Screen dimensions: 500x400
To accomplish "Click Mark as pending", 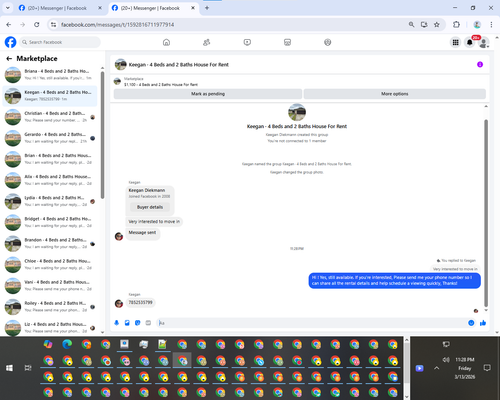I will tap(208, 94).
